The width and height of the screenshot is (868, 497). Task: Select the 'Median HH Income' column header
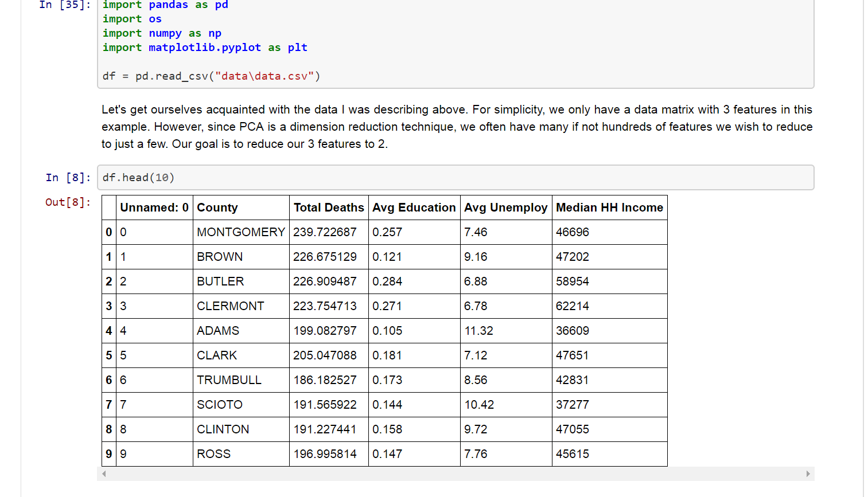point(609,208)
